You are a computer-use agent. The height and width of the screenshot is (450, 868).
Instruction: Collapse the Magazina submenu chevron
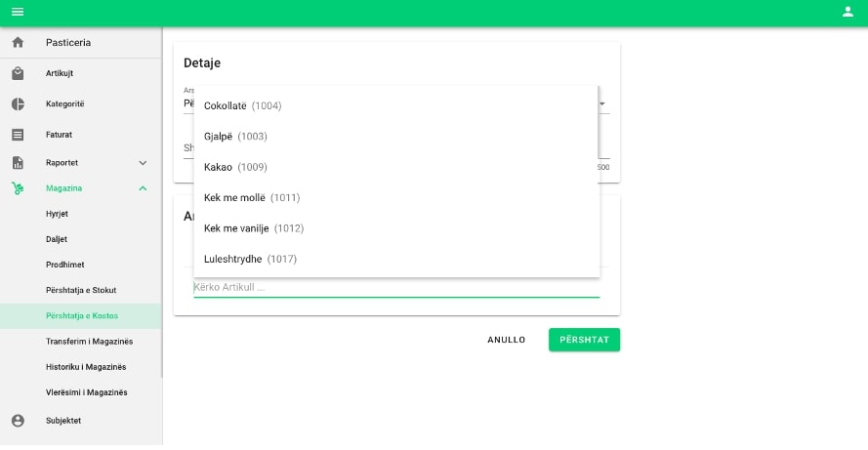coord(143,188)
